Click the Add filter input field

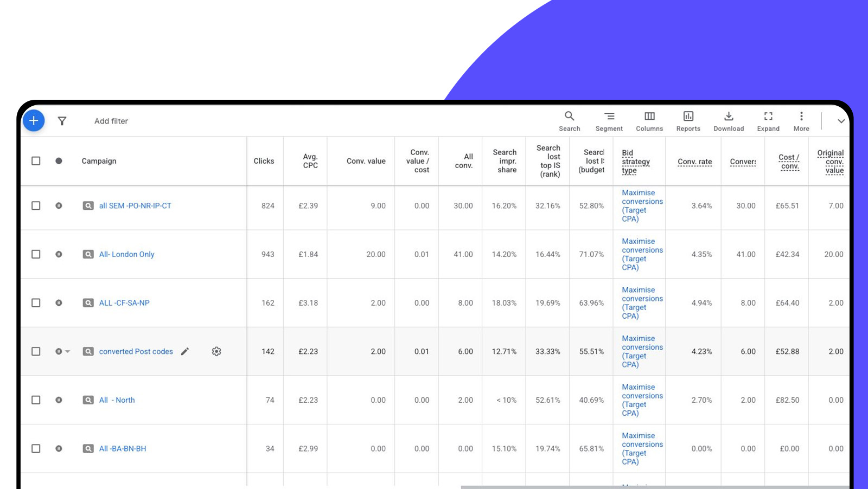tap(111, 121)
